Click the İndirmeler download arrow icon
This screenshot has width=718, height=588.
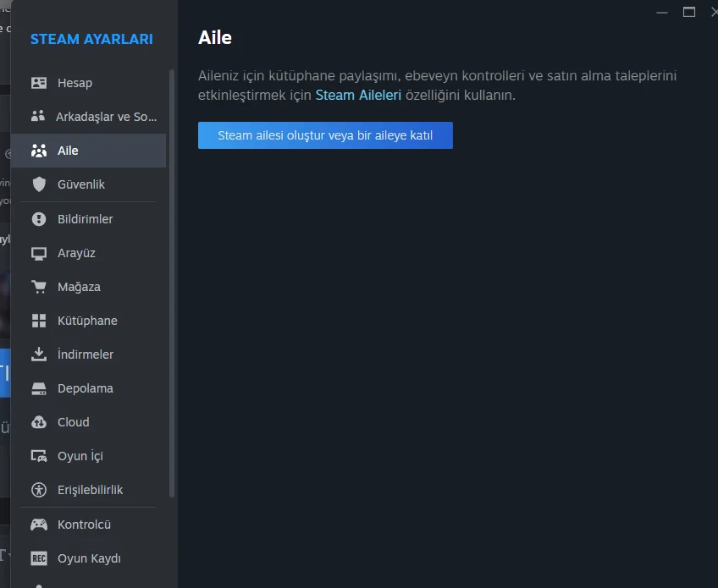39,354
